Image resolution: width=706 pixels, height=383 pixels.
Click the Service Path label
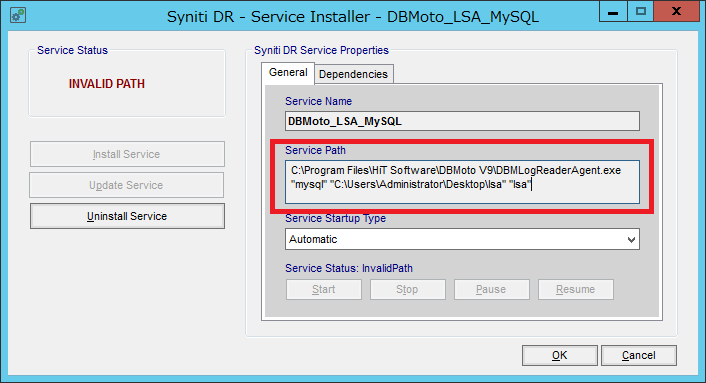315,150
